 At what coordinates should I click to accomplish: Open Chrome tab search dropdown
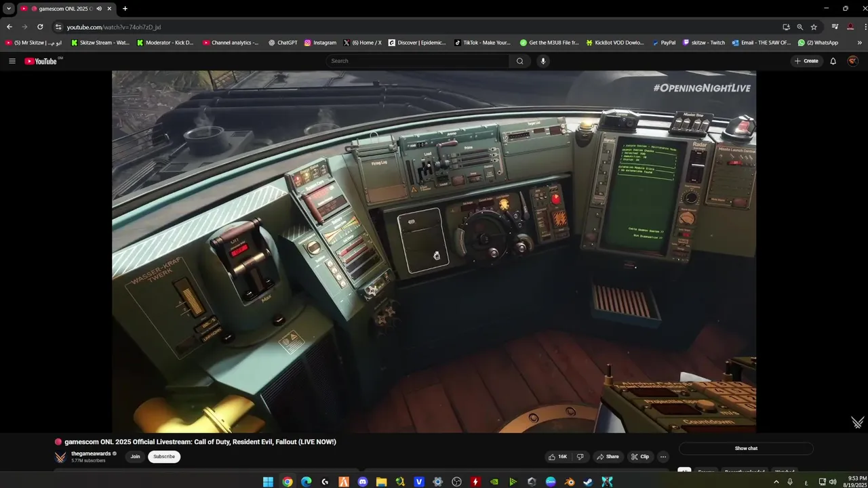(x=9, y=9)
